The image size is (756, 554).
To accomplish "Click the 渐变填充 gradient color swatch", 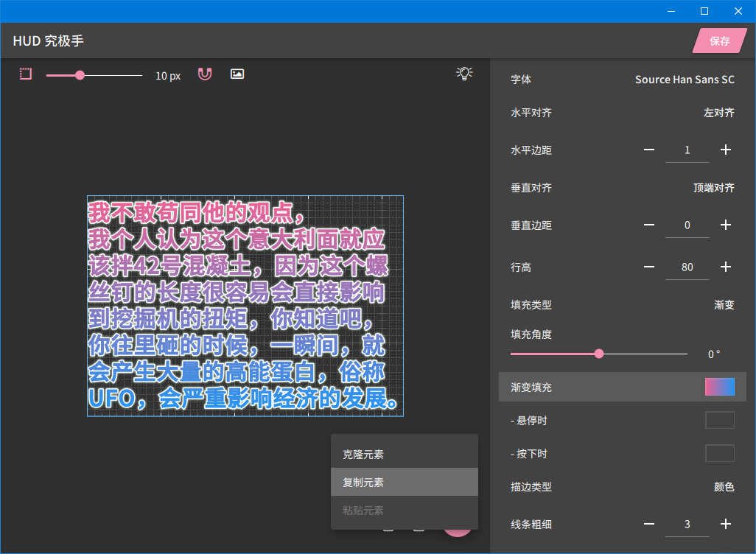I will pyautogui.click(x=720, y=387).
